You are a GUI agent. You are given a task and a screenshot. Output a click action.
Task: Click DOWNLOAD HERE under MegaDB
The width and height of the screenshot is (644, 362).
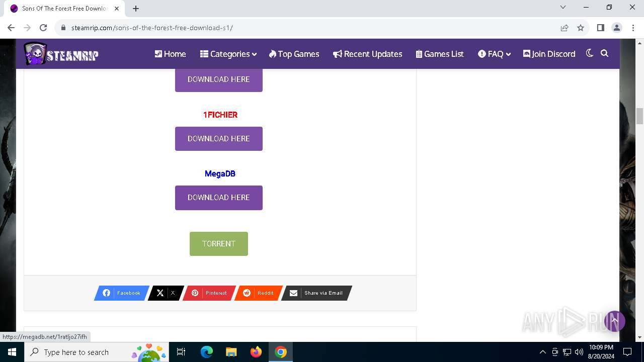pyautogui.click(x=219, y=198)
